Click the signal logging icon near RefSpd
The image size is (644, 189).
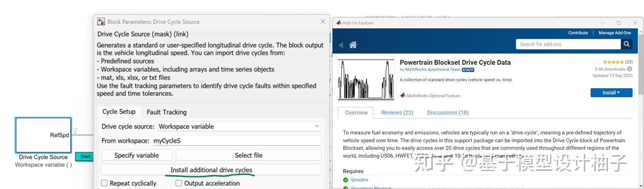pyautogui.click(x=76, y=131)
